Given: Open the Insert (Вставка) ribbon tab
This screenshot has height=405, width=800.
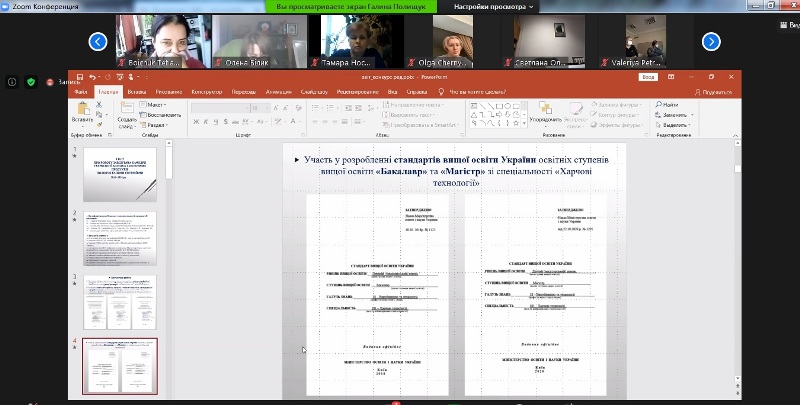Looking at the screenshot, I should [136, 91].
